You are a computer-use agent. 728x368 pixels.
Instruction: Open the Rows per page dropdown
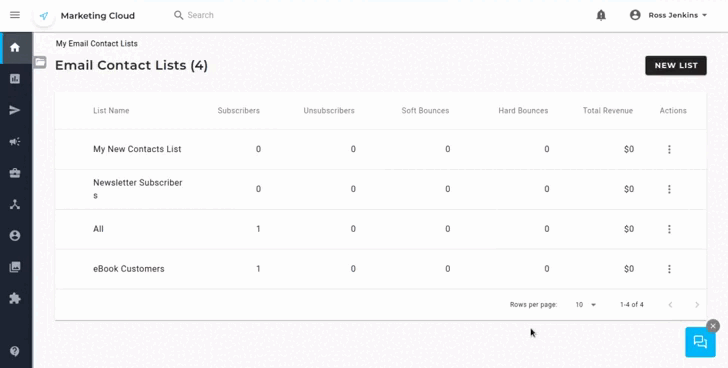pos(585,305)
